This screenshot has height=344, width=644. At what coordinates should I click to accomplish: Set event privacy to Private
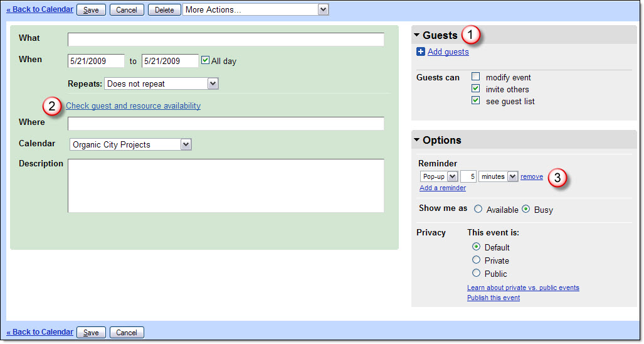(477, 260)
